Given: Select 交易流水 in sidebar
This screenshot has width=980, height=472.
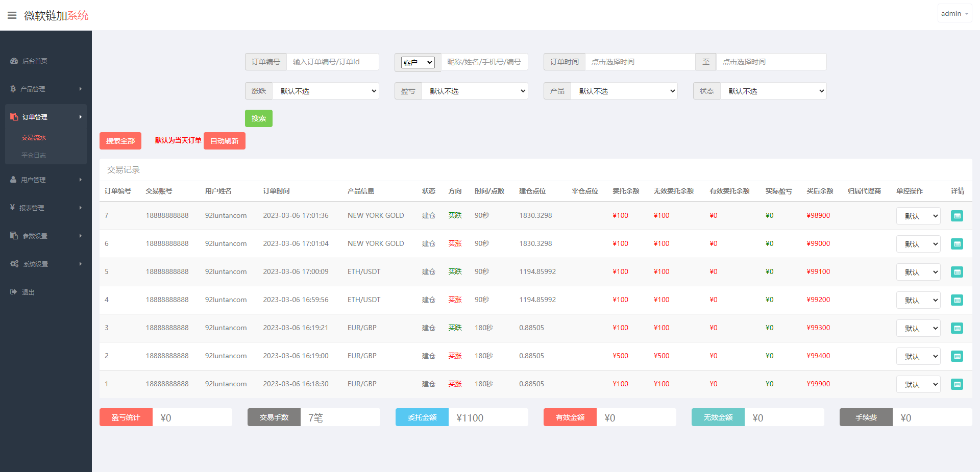Looking at the screenshot, I should pyautogui.click(x=34, y=137).
